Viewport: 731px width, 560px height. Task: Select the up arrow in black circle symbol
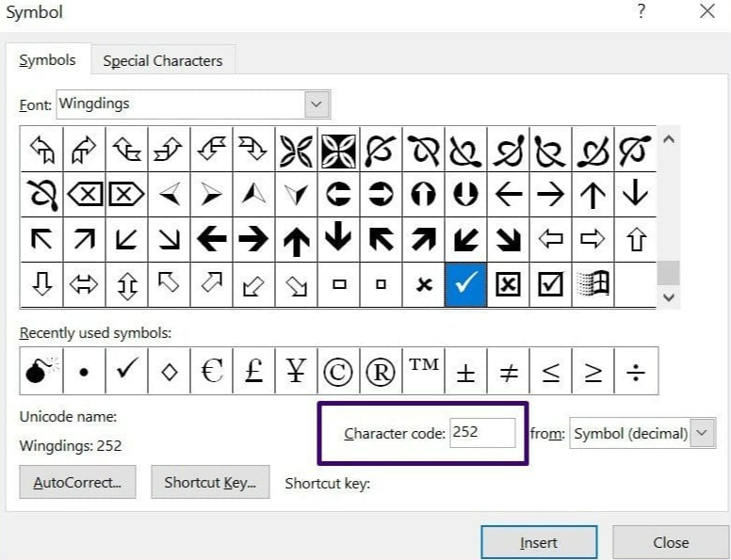pos(423,194)
